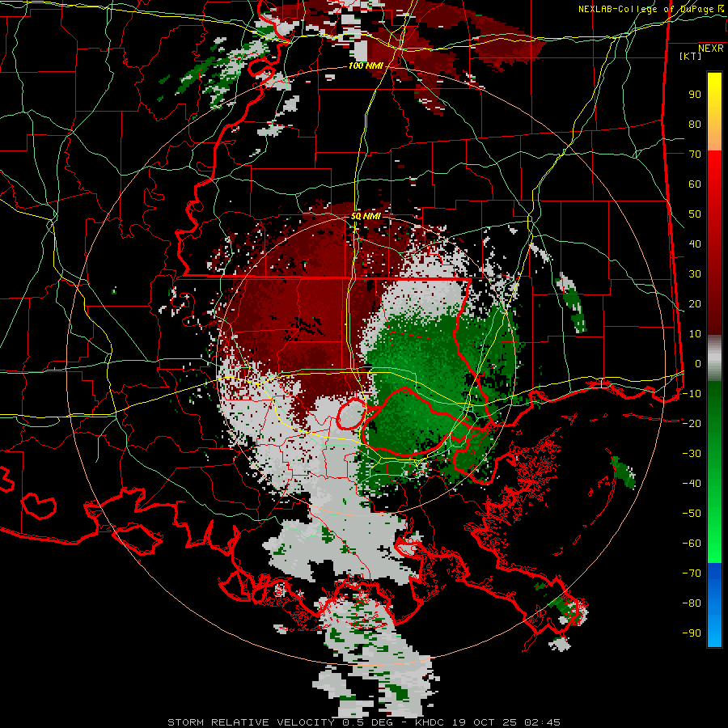The width and height of the screenshot is (728, 728).
Task: Click 'STORM RELATIVE VELOCITY' in the caption
Action: [251, 722]
